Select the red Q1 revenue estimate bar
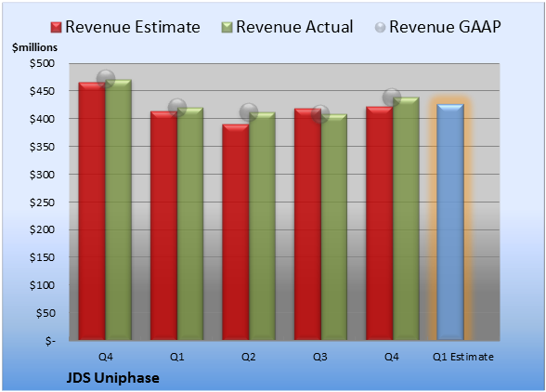546x392 pixels. [x=163, y=226]
